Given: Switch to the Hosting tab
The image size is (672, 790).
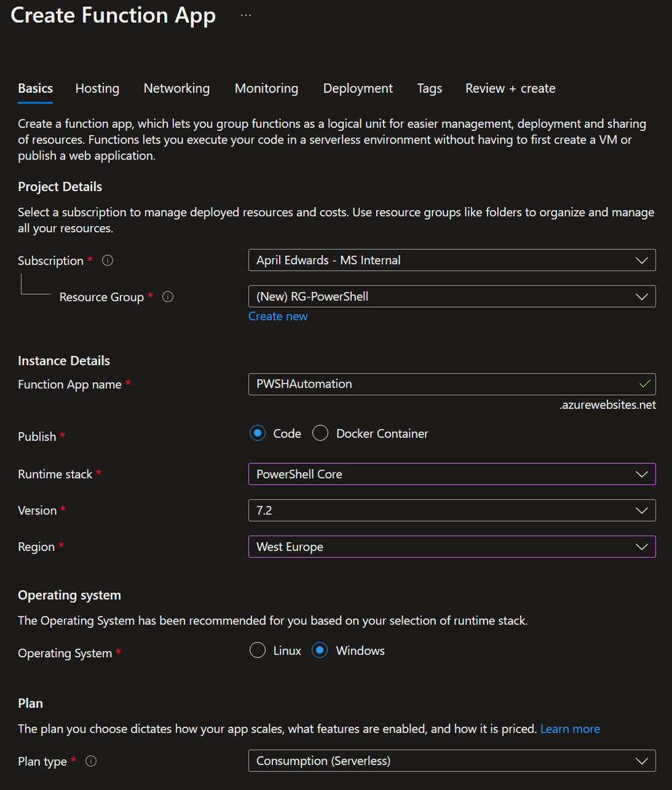Looking at the screenshot, I should [98, 89].
